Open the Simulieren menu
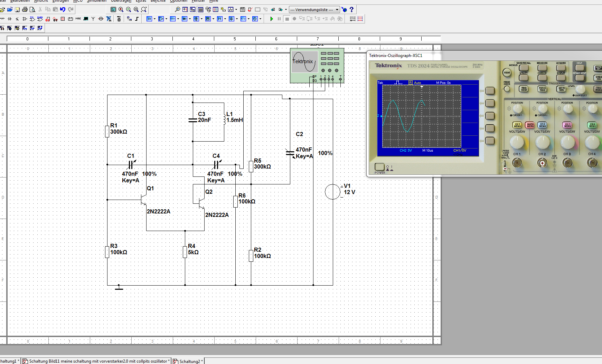The height and width of the screenshot is (364, 602). click(x=97, y=1)
